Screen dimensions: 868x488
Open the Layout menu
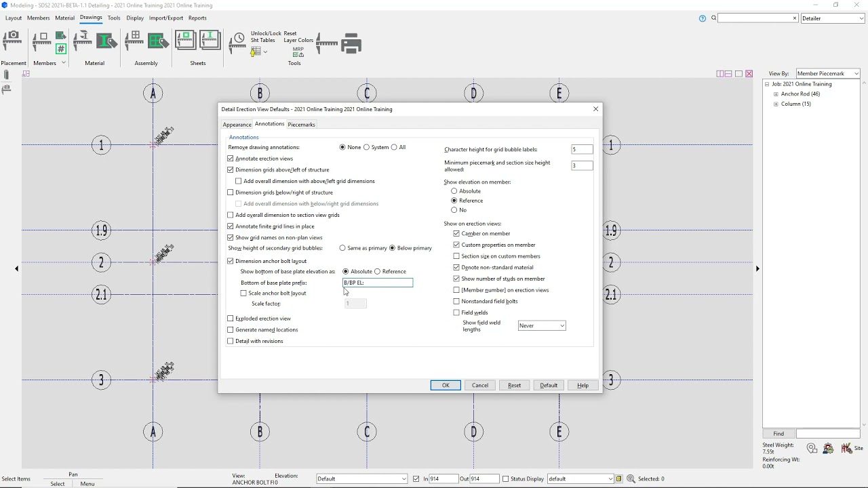[x=14, y=18]
